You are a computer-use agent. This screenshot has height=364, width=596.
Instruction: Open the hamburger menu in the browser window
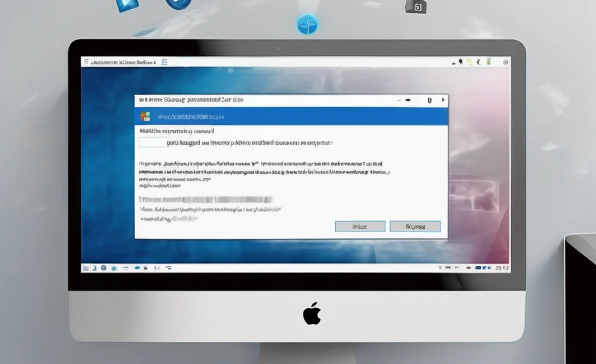pos(165,62)
